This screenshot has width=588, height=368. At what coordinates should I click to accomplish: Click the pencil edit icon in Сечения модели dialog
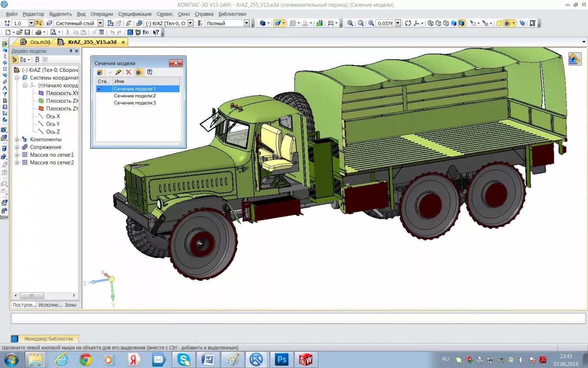tap(118, 72)
